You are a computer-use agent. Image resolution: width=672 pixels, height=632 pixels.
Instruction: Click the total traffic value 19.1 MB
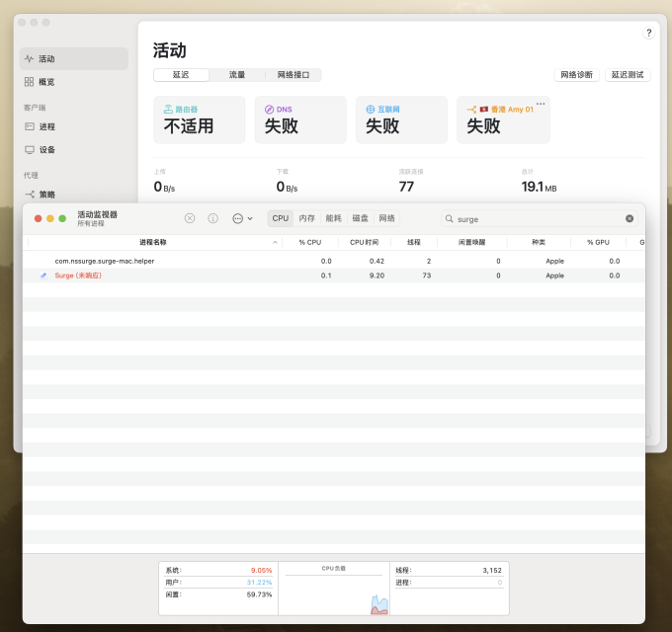[539, 187]
